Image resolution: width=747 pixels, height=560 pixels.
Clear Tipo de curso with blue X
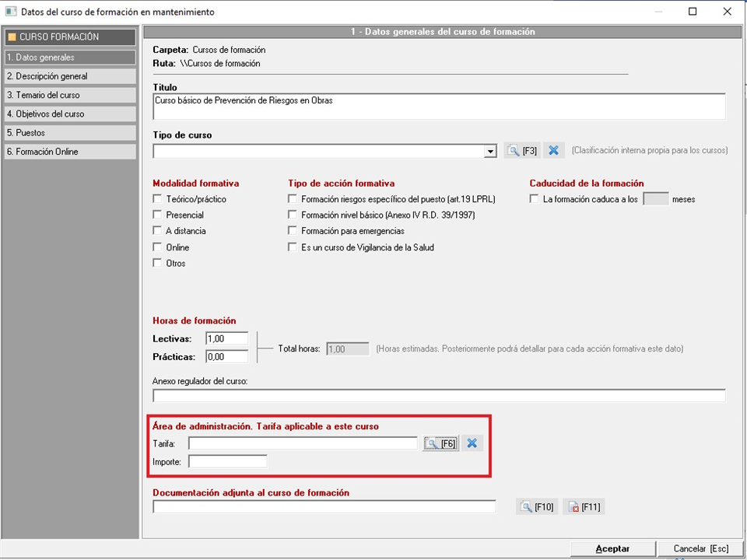click(553, 151)
